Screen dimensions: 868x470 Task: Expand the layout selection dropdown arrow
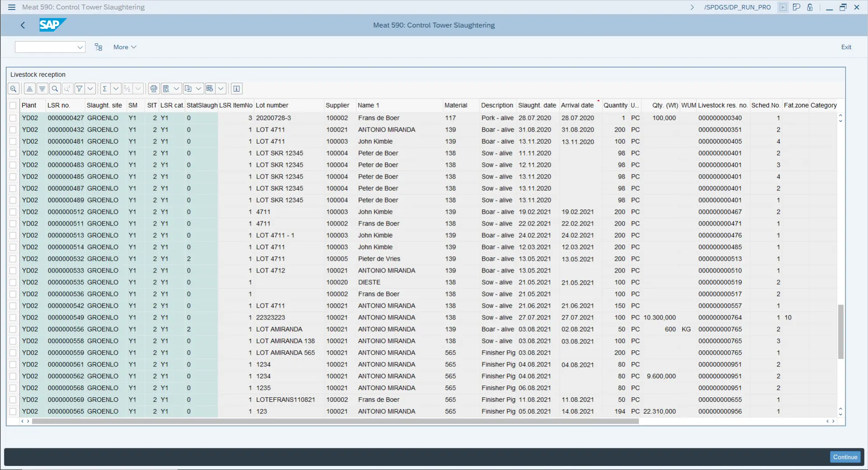tap(221, 89)
